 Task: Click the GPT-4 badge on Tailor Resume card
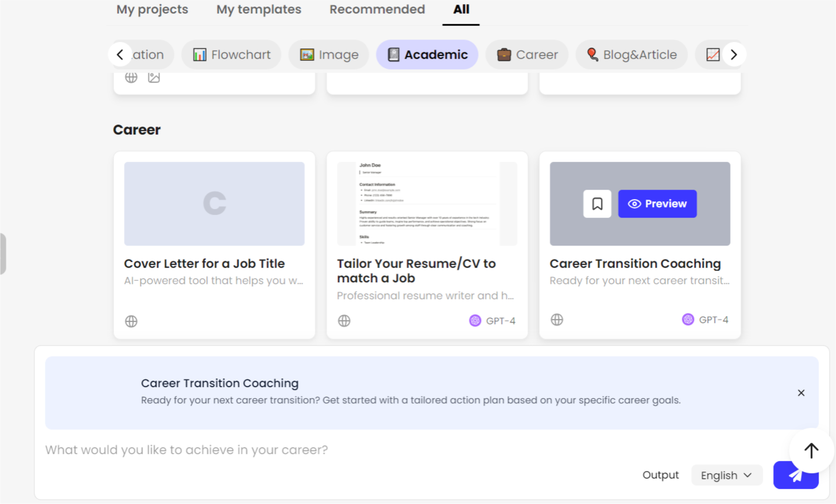(492, 321)
